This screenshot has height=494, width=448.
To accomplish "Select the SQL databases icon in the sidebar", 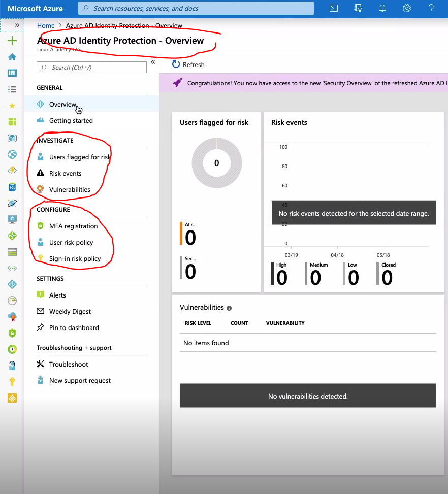I will click(12, 187).
